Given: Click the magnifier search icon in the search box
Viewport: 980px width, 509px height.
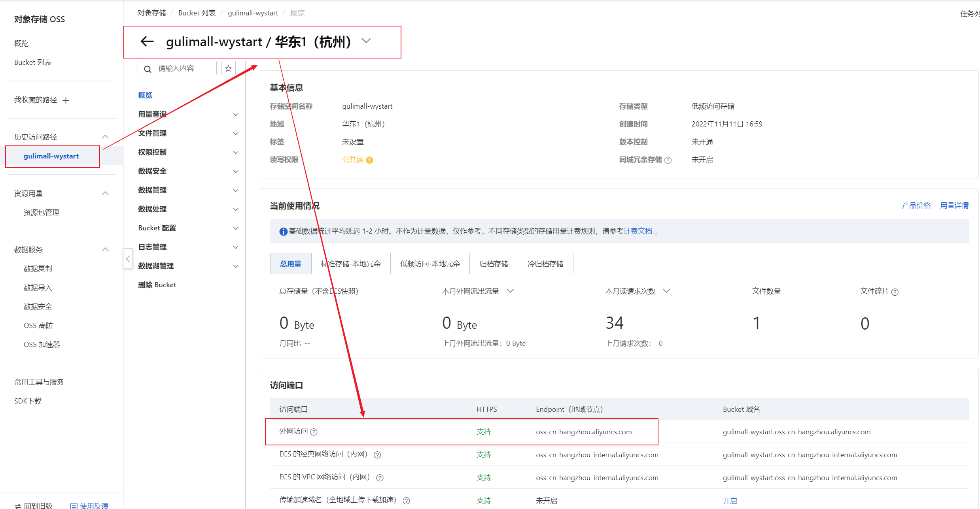Looking at the screenshot, I should point(148,69).
